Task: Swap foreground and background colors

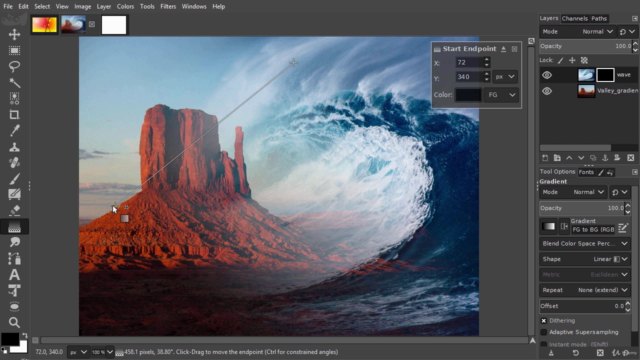Action: pos(24,336)
